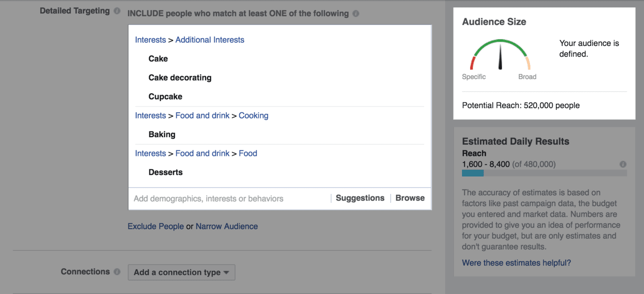The height and width of the screenshot is (294, 644).
Task: Click the demographics and interests input field
Action: pos(208,198)
